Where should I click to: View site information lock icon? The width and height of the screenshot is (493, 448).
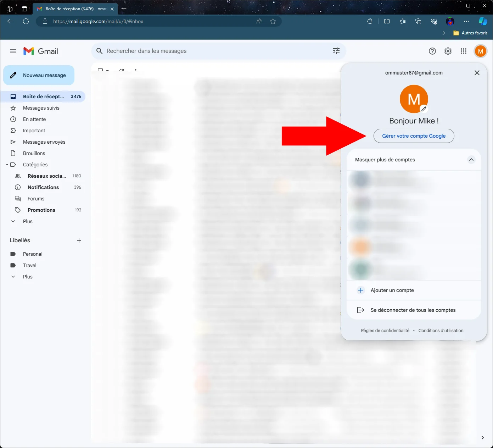pos(45,21)
